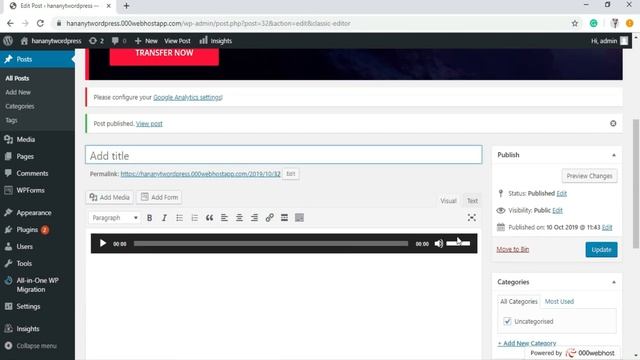The height and width of the screenshot is (360, 640).
Task: Insert the Read More tag
Action: (284, 218)
